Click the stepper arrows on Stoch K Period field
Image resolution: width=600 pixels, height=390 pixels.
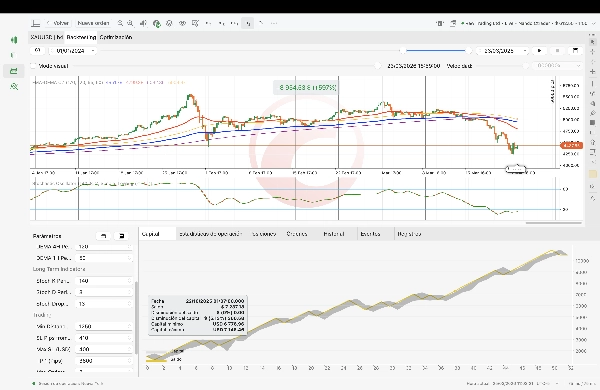pyautogui.click(x=129, y=281)
